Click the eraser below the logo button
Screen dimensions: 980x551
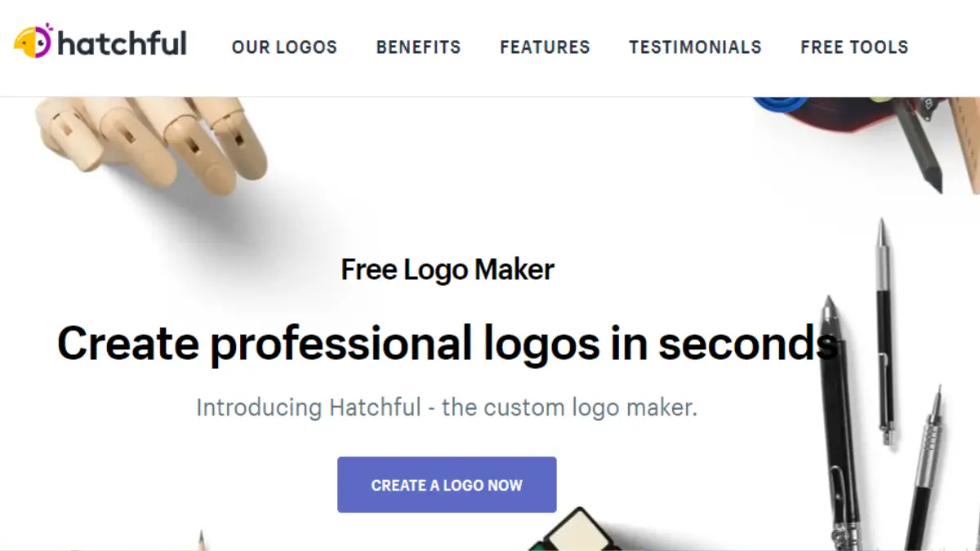tap(577, 530)
